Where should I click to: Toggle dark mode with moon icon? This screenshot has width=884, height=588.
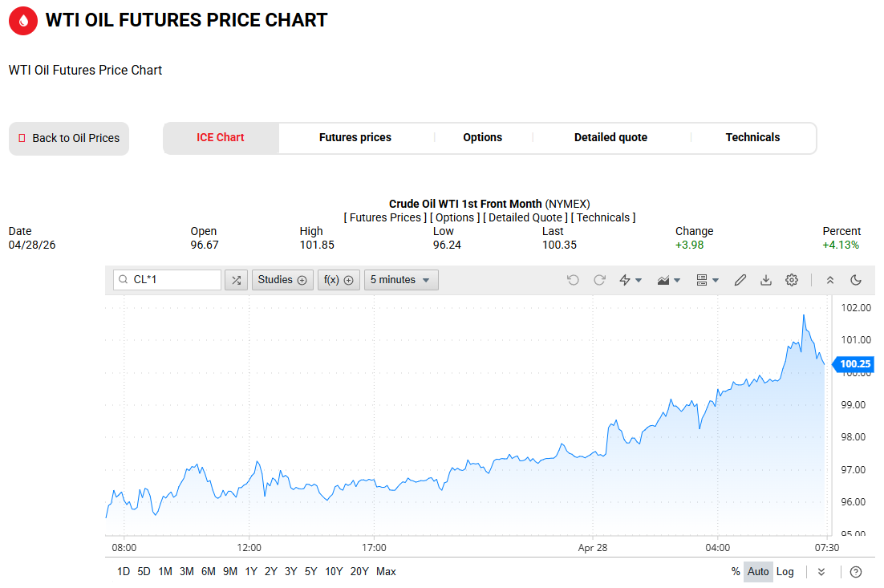[856, 280]
